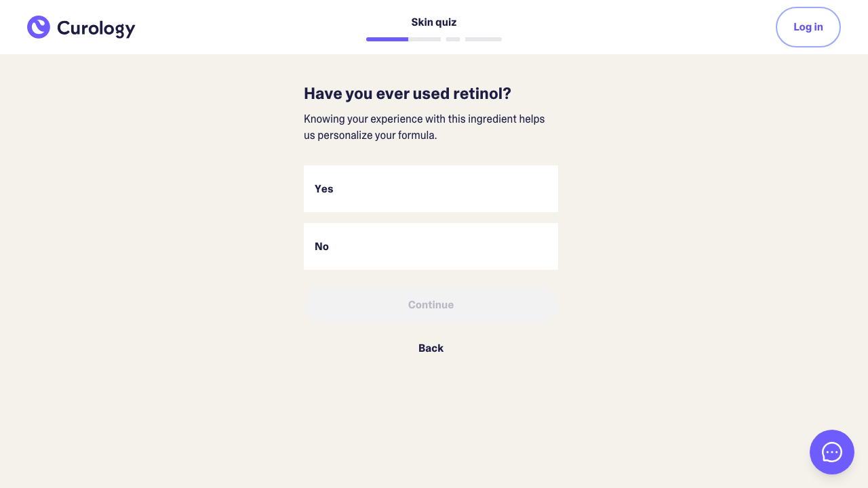868x488 pixels.
Task: Click the purple Curology logo icon
Action: pyautogui.click(x=39, y=27)
